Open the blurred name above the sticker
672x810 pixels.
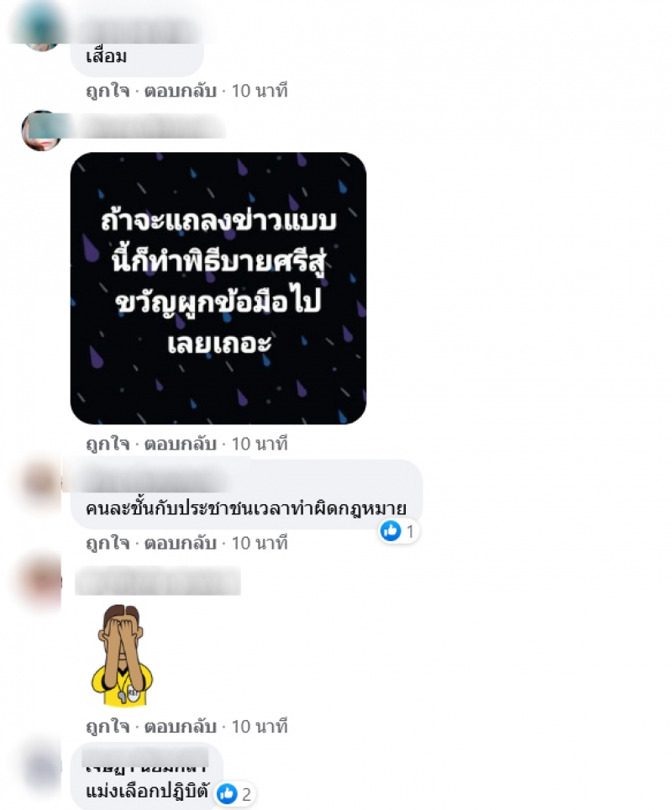coord(158,581)
